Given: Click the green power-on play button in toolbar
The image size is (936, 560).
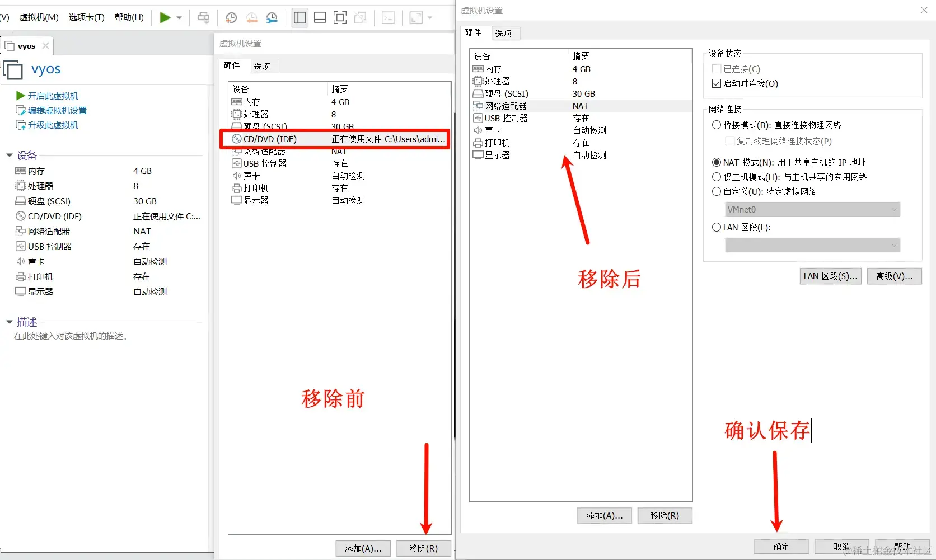Looking at the screenshot, I should pos(165,17).
